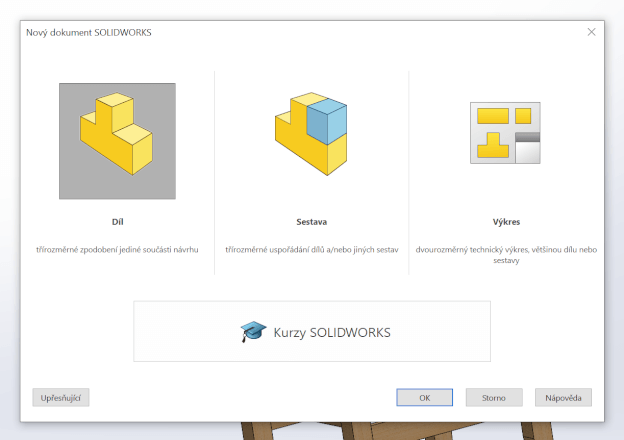Image resolution: width=624 pixels, height=440 pixels.
Task: Click the dialog title 'Nový dokument SOLIDWORKS'
Action: tap(89, 33)
